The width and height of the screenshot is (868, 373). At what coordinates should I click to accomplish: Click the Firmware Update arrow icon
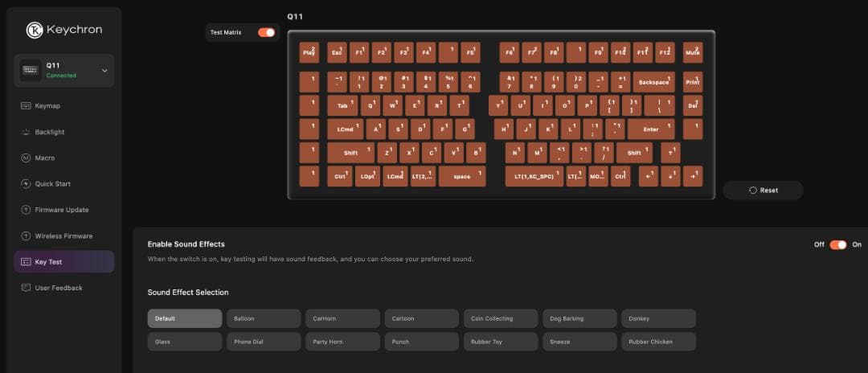[x=26, y=210]
